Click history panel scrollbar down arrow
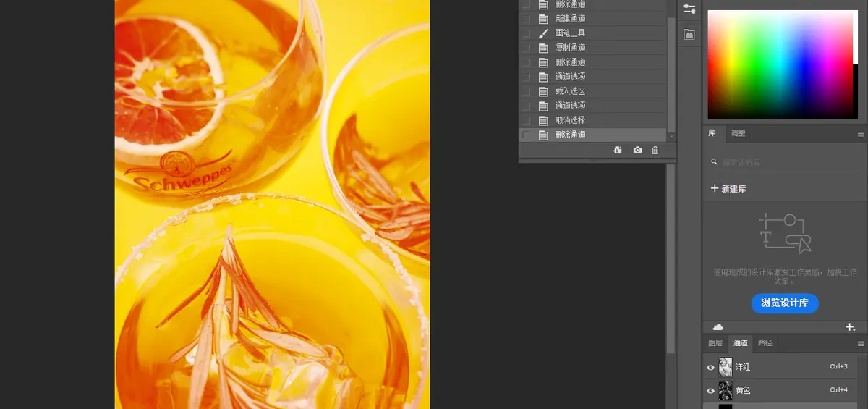This screenshot has height=409, width=868. [x=671, y=135]
